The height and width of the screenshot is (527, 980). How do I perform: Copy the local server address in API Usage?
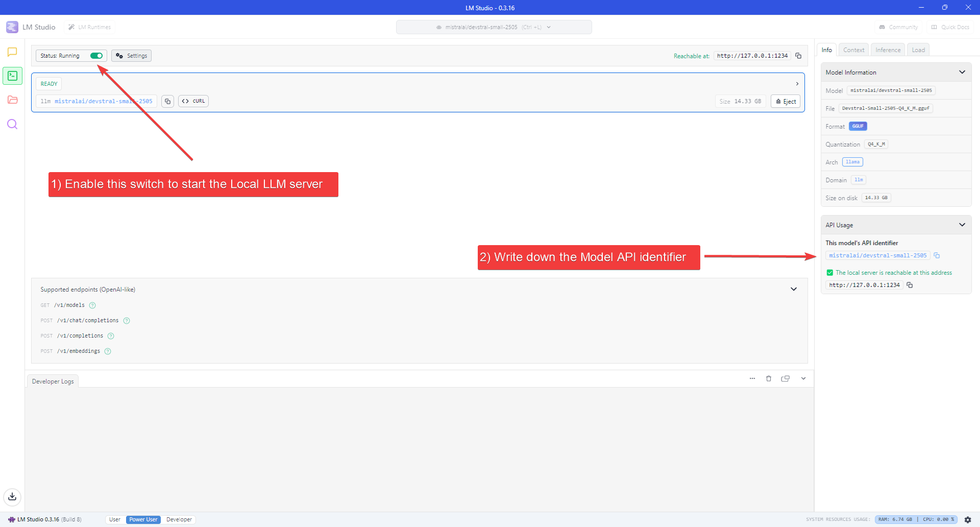[x=910, y=285]
